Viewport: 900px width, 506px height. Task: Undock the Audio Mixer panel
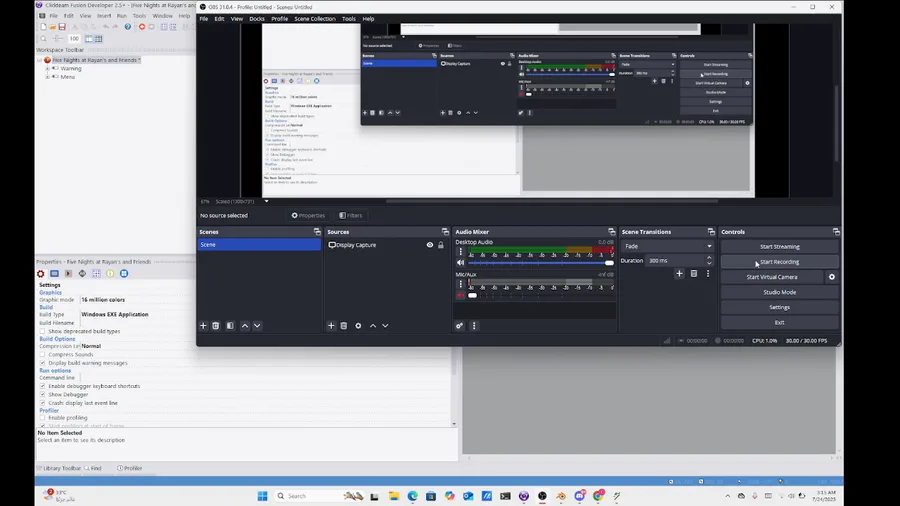point(612,232)
